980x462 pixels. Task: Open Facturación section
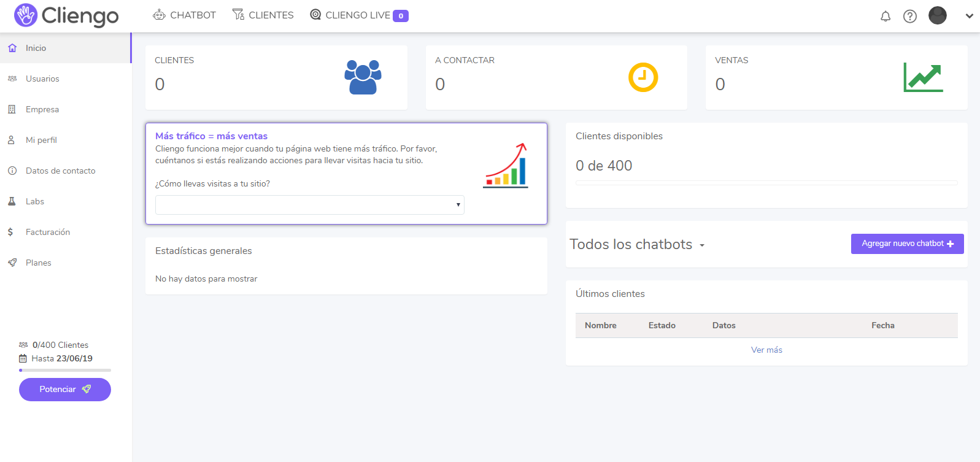coord(65,232)
